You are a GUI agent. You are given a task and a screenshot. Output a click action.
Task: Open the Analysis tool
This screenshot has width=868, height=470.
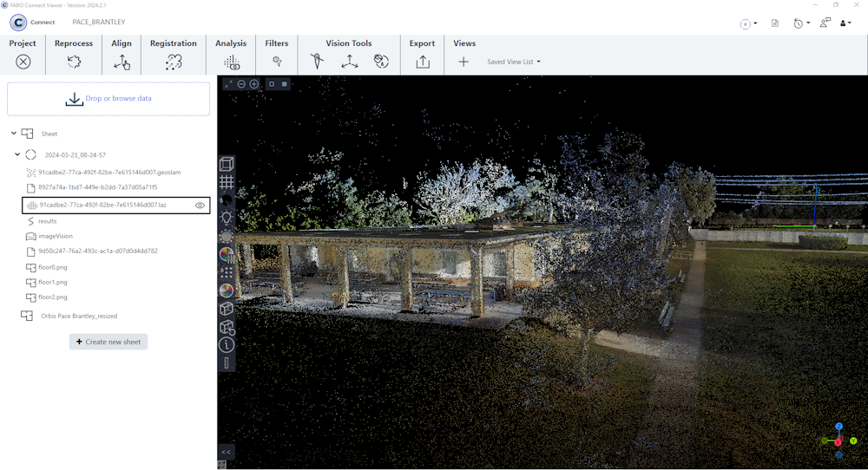click(231, 62)
